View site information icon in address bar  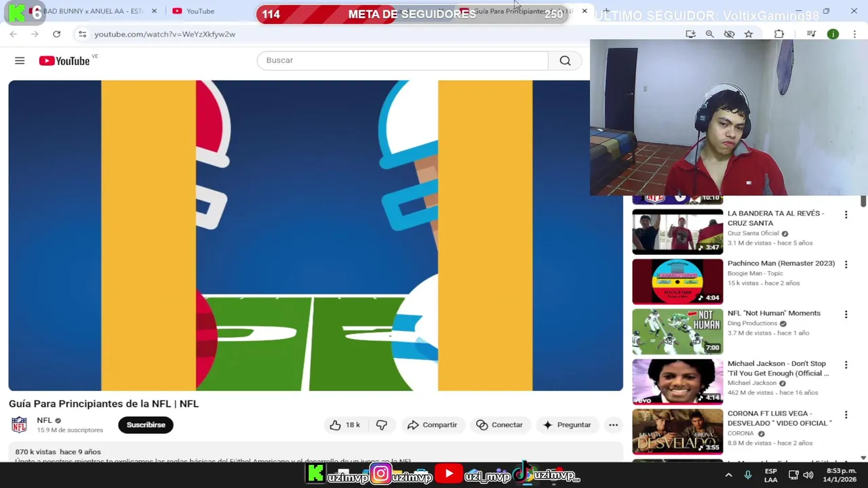pyautogui.click(x=82, y=34)
